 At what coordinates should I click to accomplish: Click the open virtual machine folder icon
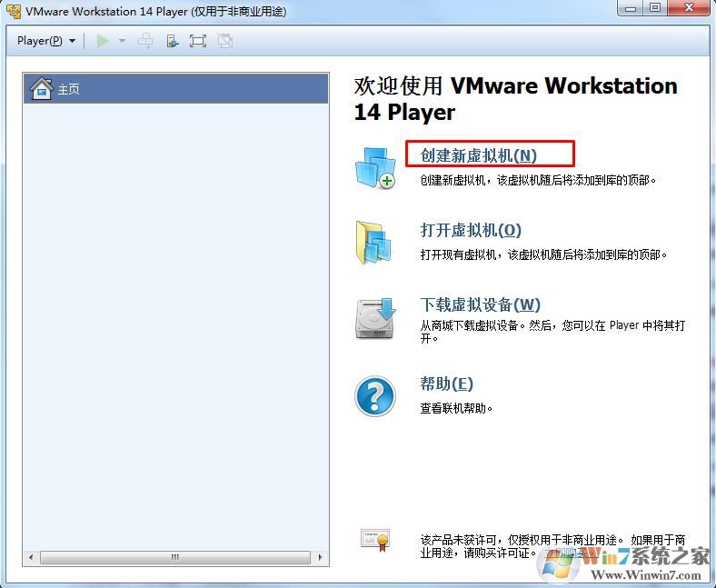click(x=374, y=243)
